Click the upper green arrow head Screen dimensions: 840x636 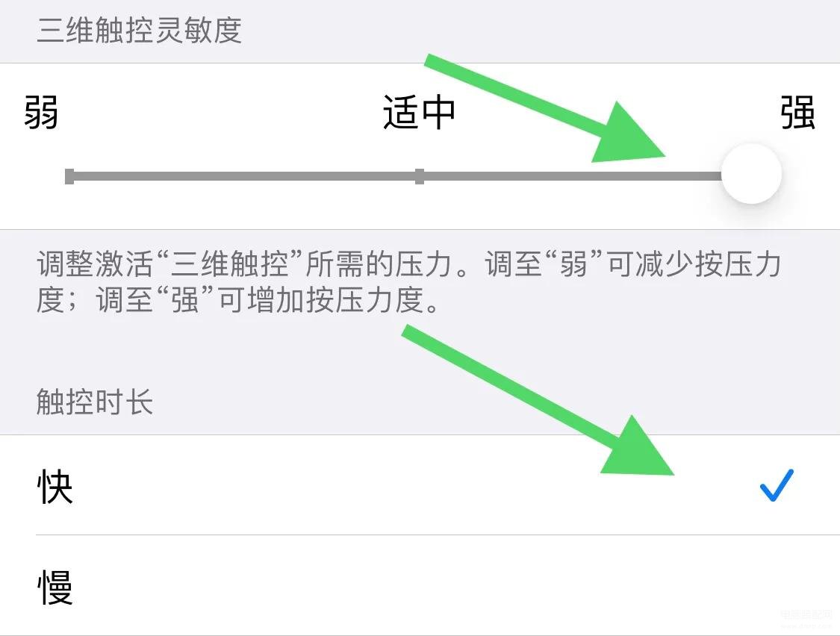tap(628, 134)
